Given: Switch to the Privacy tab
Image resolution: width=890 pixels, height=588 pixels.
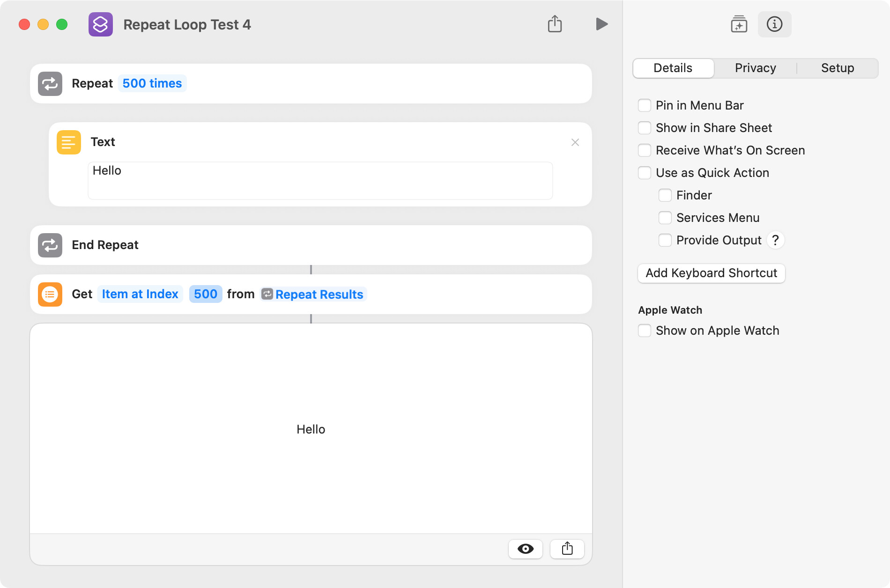Looking at the screenshot, I should pyautogui.click(x=756, y=68).
